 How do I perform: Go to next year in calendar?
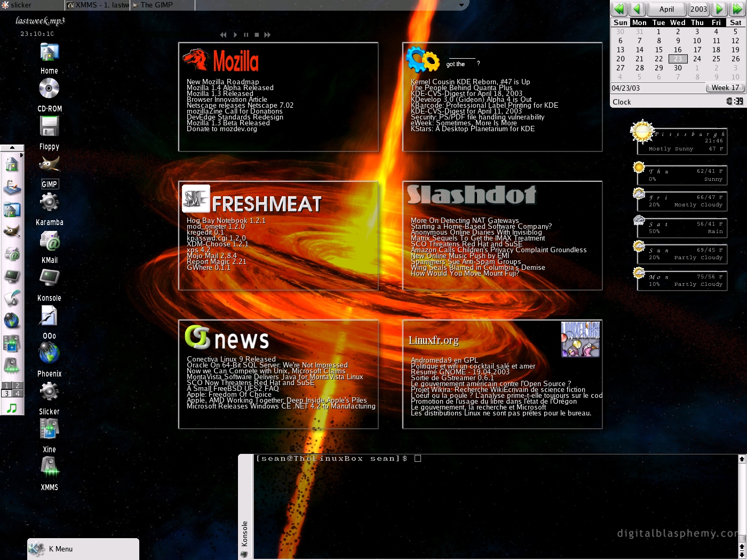(x=737, y=9)
